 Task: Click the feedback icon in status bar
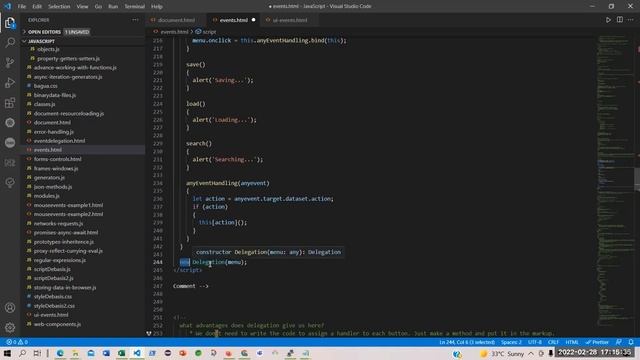pos(619,342)
